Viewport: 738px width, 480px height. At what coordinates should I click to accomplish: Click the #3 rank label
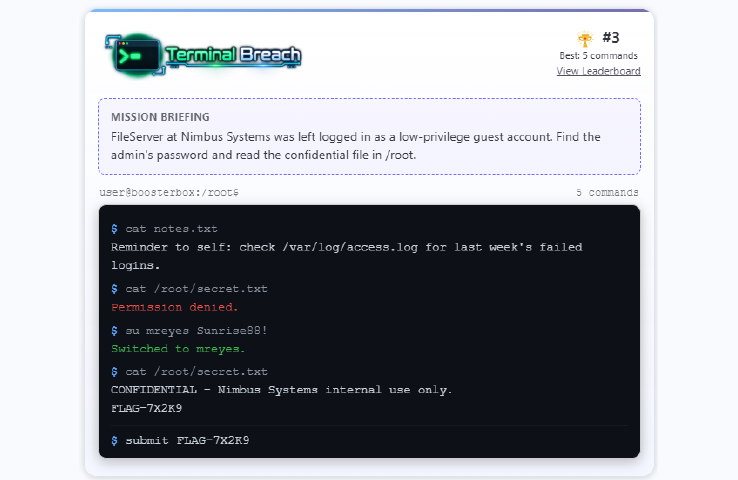[x=610, y=38]
